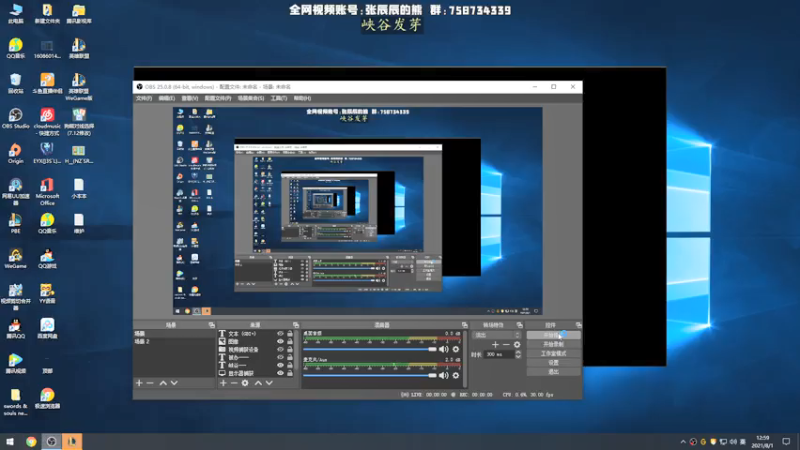Viewport: 800px width, 450px height.
Task: Add a transition with the plus icon
Action: [x=495, y=344]
